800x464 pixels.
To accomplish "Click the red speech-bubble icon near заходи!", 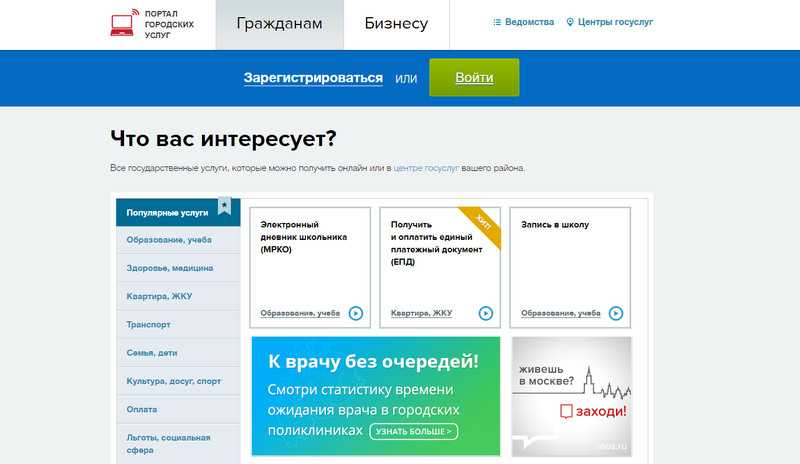I will [566, 411].
